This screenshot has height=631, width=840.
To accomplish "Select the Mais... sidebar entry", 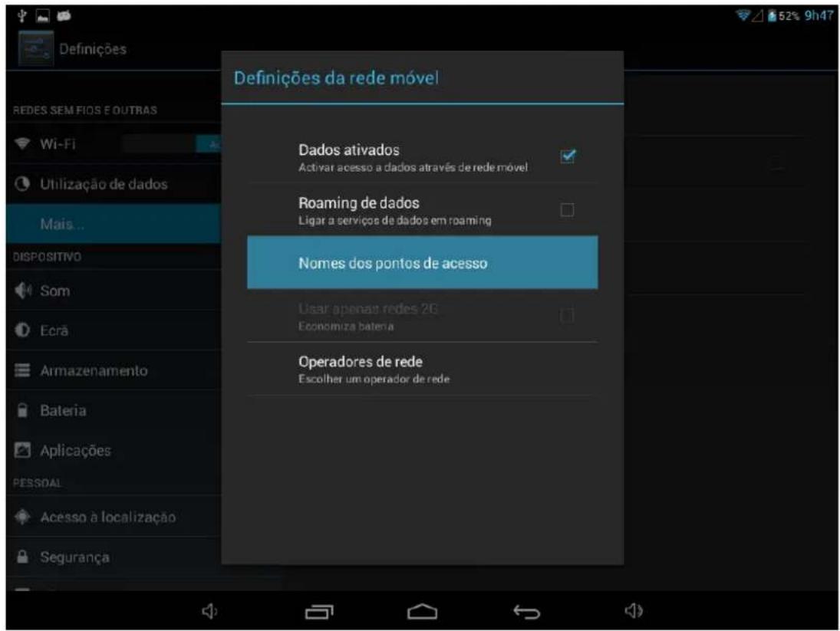I will point(114,224).
